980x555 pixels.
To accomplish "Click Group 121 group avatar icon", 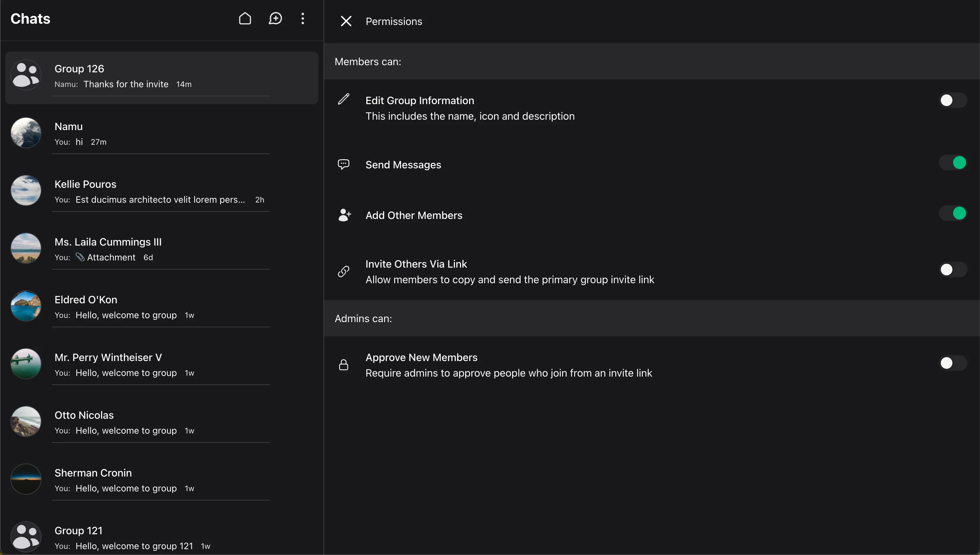I will click(x=26, y=537).
